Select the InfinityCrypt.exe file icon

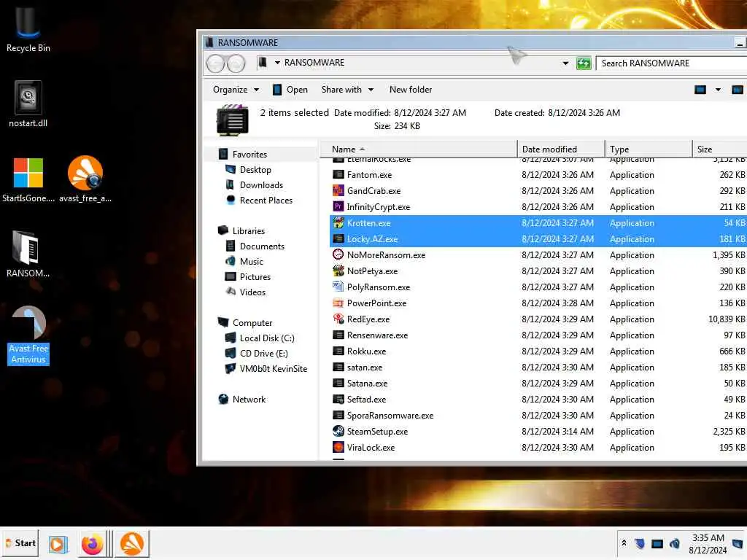point(338,206)
